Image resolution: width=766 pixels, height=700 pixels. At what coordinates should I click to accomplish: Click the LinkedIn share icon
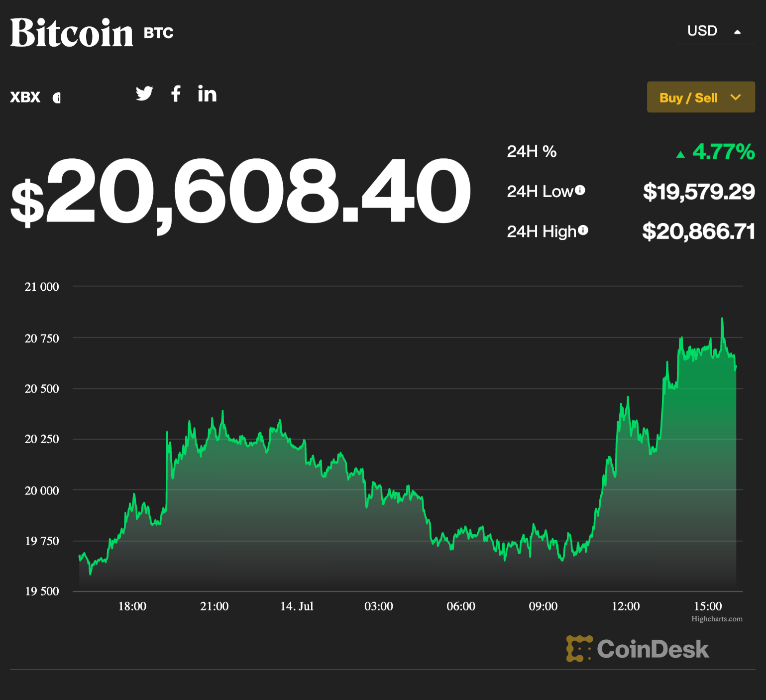coord(207,94)
